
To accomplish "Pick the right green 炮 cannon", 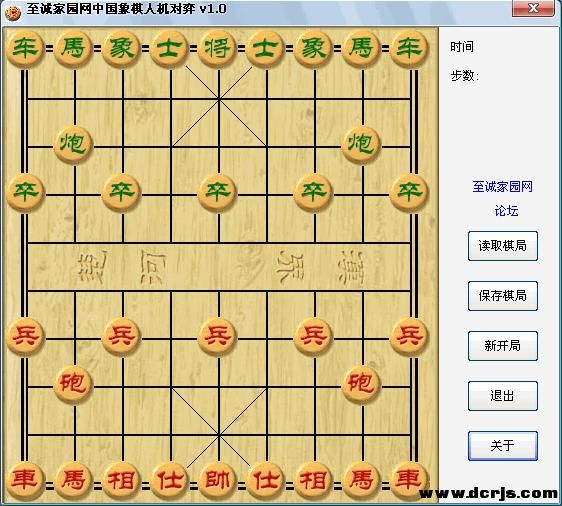I will 361,144.
